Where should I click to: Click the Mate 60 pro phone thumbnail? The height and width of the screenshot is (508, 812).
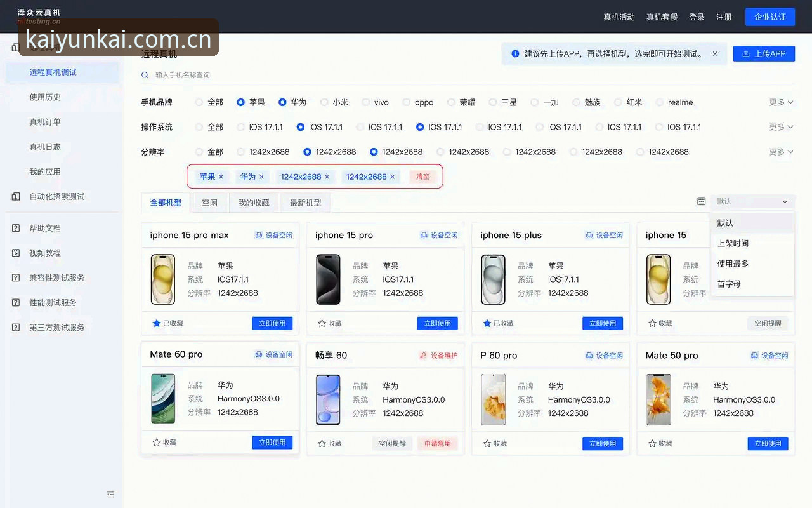click(x=163, y=399)
